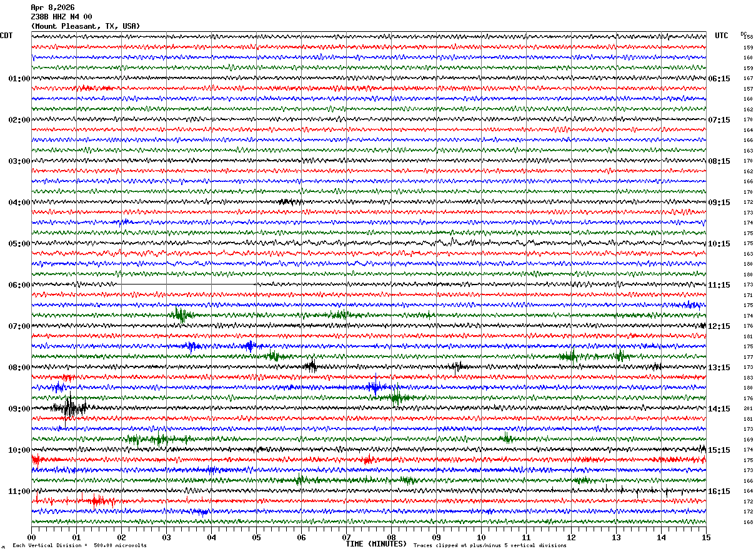756x554 pixels.
Task: Click minute 00 on the time axis
Action: click(x=32, y=537)
